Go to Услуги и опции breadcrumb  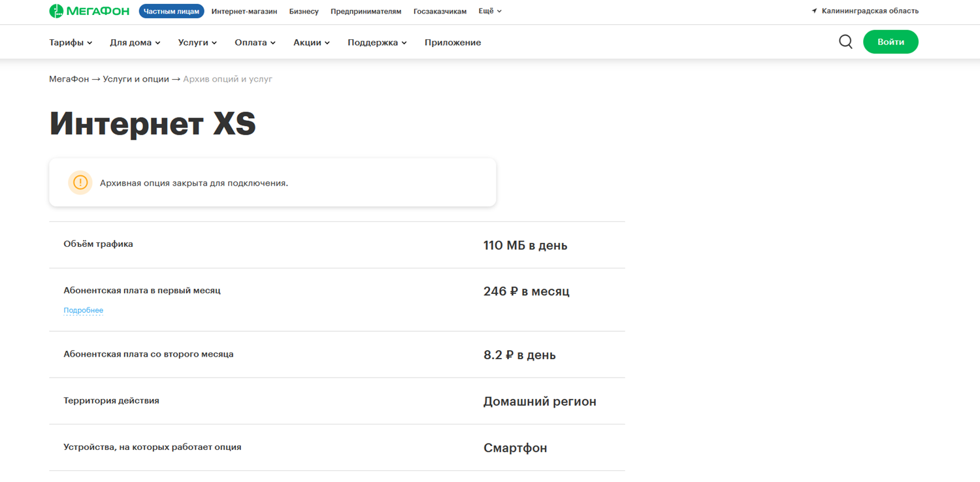point(136,79)
